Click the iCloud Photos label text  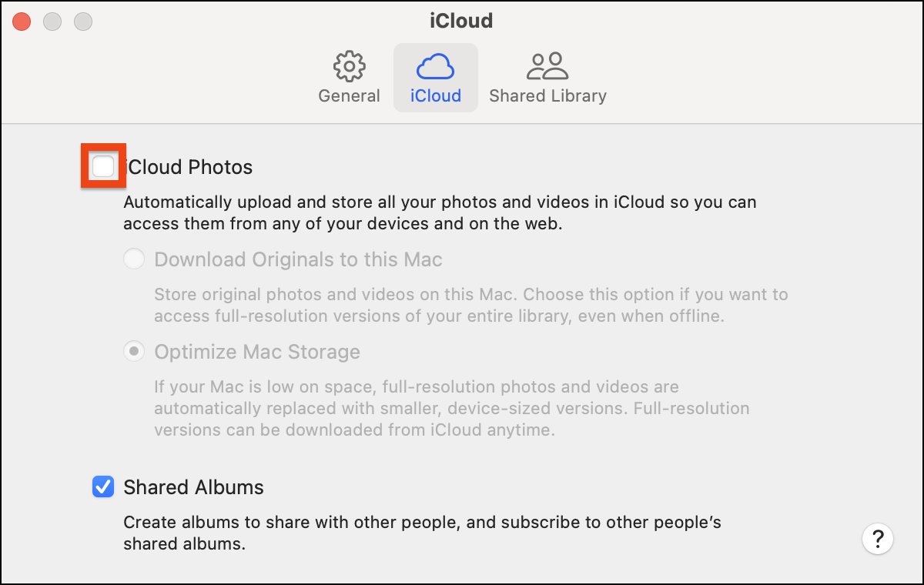click(x=189, y=167)
